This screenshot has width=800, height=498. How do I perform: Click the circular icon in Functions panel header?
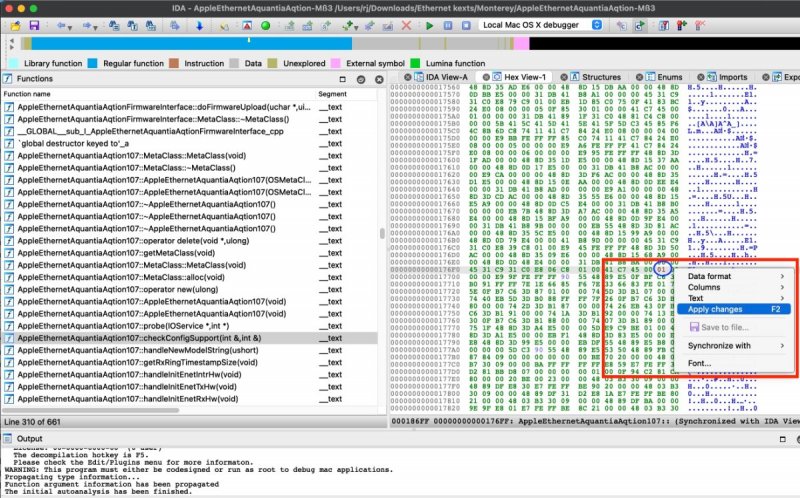tap(361, 79)
